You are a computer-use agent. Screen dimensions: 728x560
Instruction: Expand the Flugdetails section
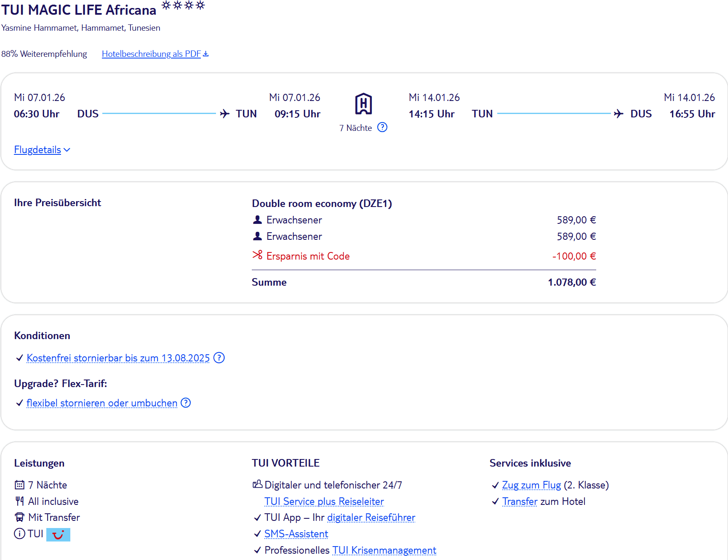pos(42,150)
